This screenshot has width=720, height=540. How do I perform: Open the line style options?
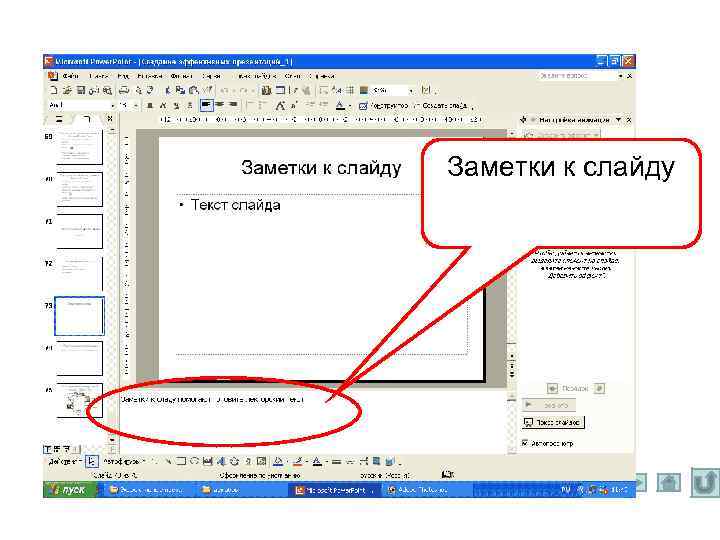pyautogui.click(x=337, y=461)
